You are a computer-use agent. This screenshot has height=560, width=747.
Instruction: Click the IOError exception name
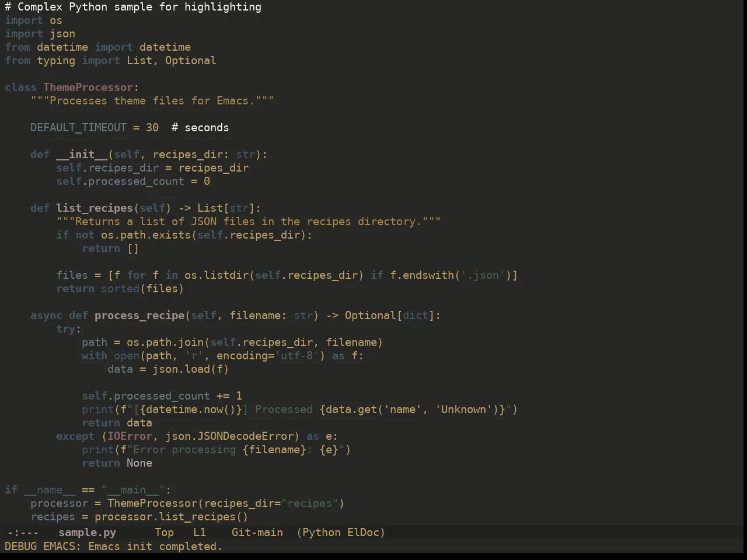[x=130, y=436]
